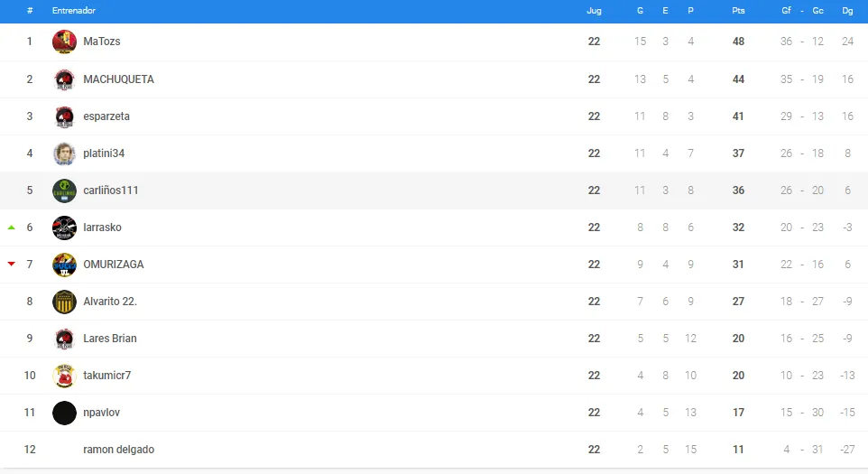Image resolution: width=868 pixels, height=474 pixels.
Task: Open MaTozs manager profile
Action: (x=102, y=42)
